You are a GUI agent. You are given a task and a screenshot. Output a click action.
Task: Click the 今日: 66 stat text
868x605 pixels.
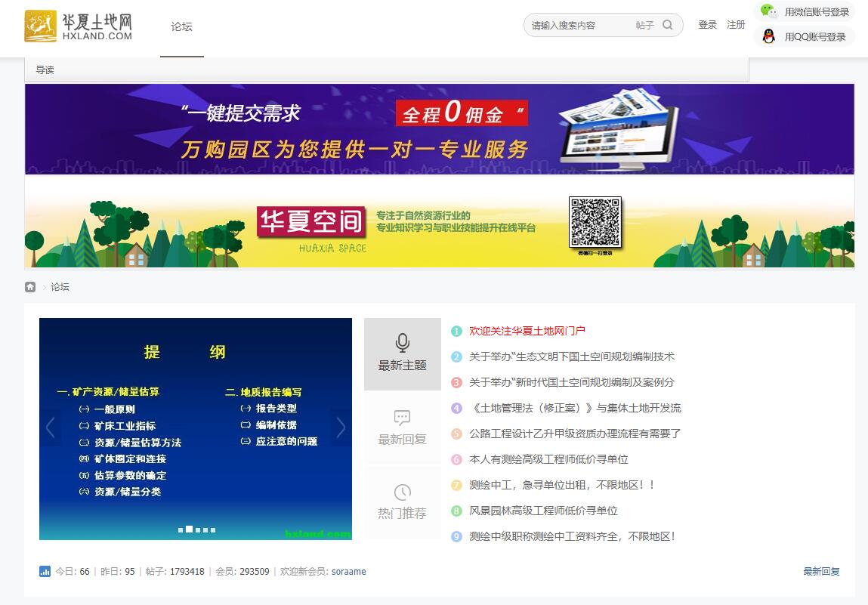pos(73,571)
